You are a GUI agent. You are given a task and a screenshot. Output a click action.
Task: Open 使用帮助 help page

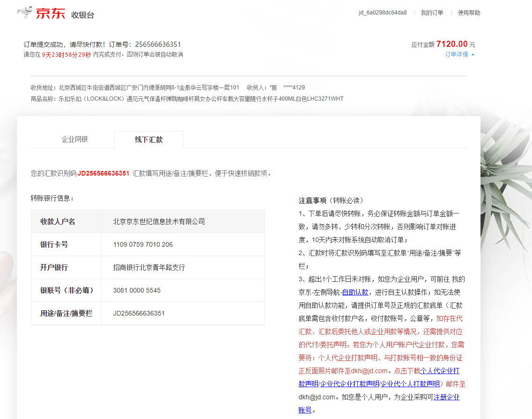tap(469, 13)
